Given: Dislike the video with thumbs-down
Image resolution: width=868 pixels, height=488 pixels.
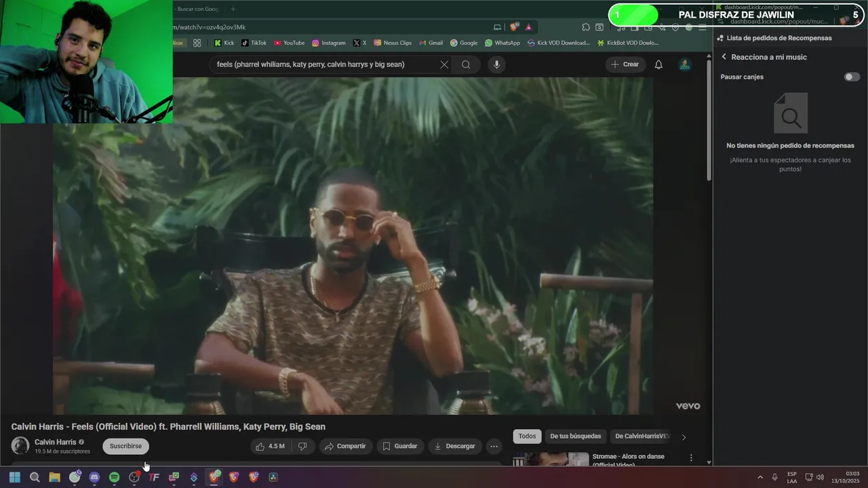Looking at the screenshot, I should click(302, 446).
